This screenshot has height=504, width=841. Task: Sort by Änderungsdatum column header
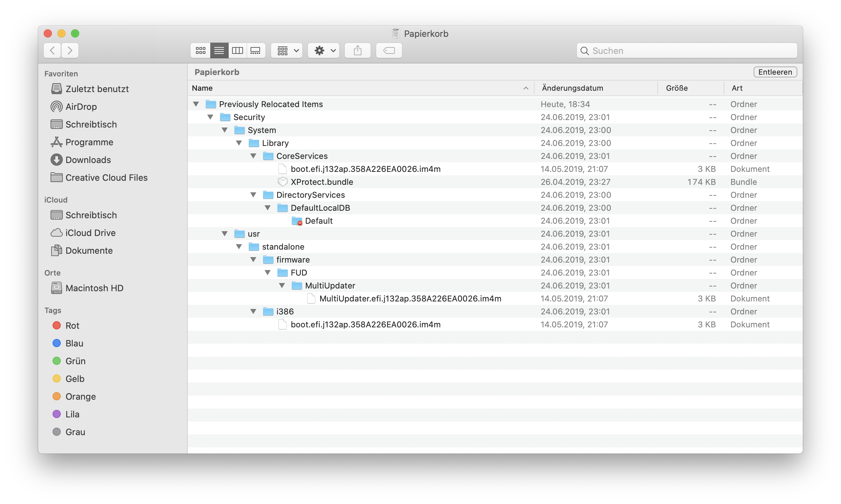click(x=572, y=88)
